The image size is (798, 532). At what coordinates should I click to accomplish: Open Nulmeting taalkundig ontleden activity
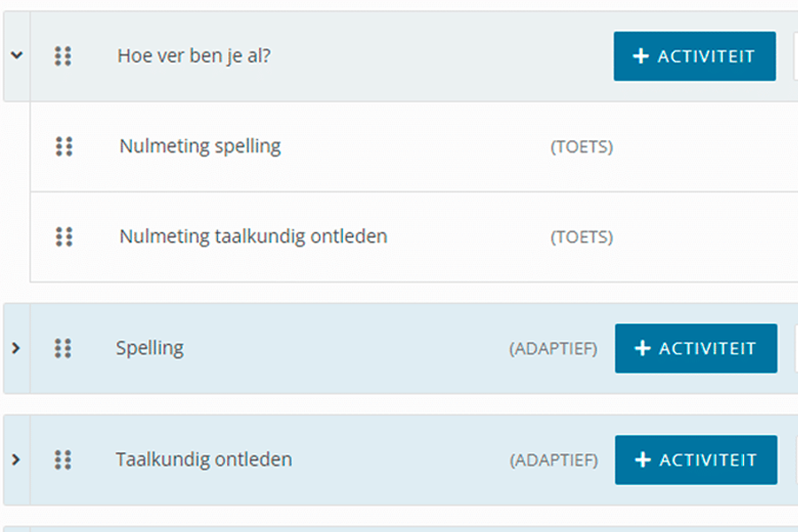point(253,237)
